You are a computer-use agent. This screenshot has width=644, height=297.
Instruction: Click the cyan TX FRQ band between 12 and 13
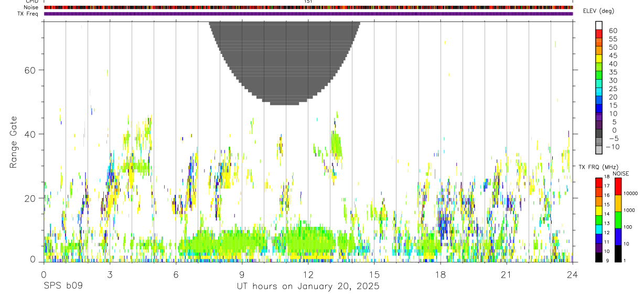[x=599, y=229]
